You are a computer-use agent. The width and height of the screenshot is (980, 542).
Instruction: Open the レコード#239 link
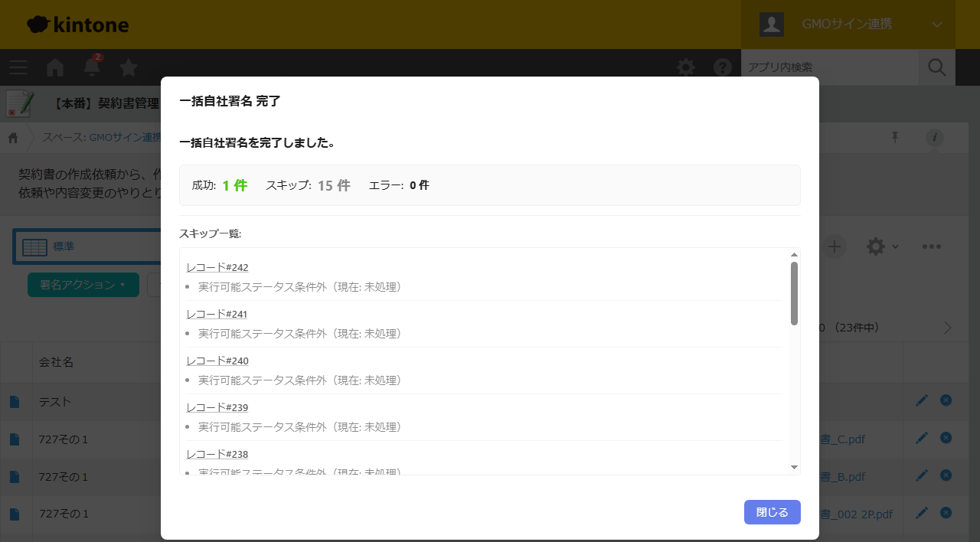click(217, 407)
